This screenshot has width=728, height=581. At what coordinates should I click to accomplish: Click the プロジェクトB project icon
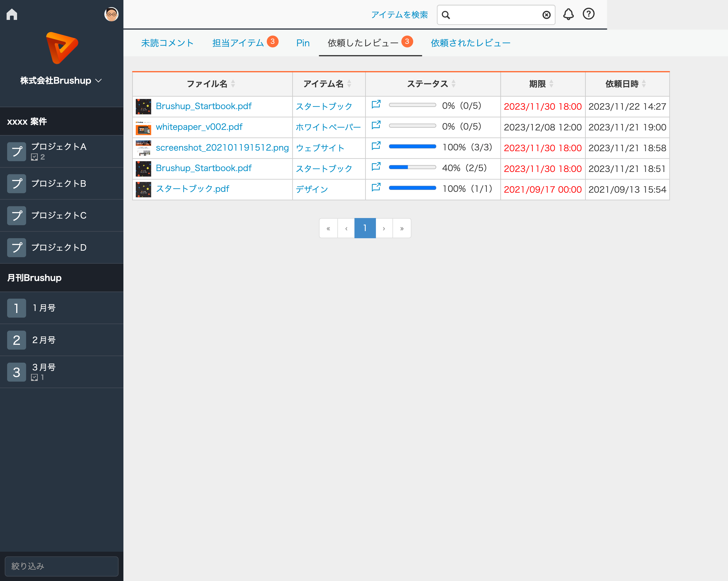pos(16,184)
